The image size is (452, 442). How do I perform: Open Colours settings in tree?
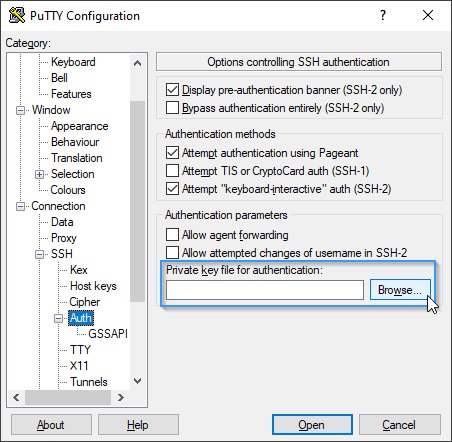click(68, 190)
